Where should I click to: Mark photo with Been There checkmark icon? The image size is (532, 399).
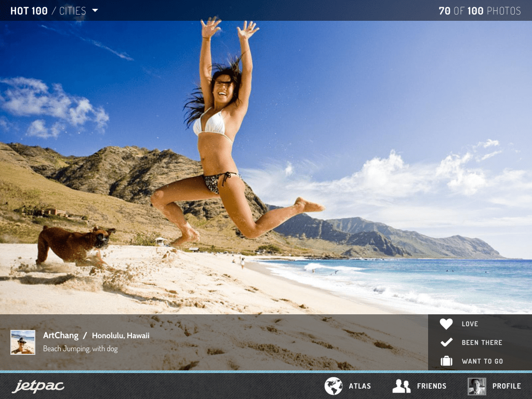(446, 342)
